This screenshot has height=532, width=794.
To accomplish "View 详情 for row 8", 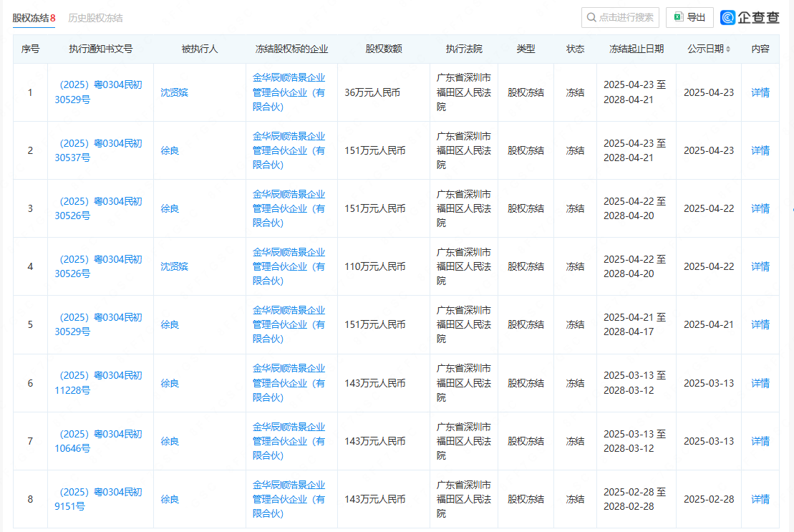I will 760,500.
